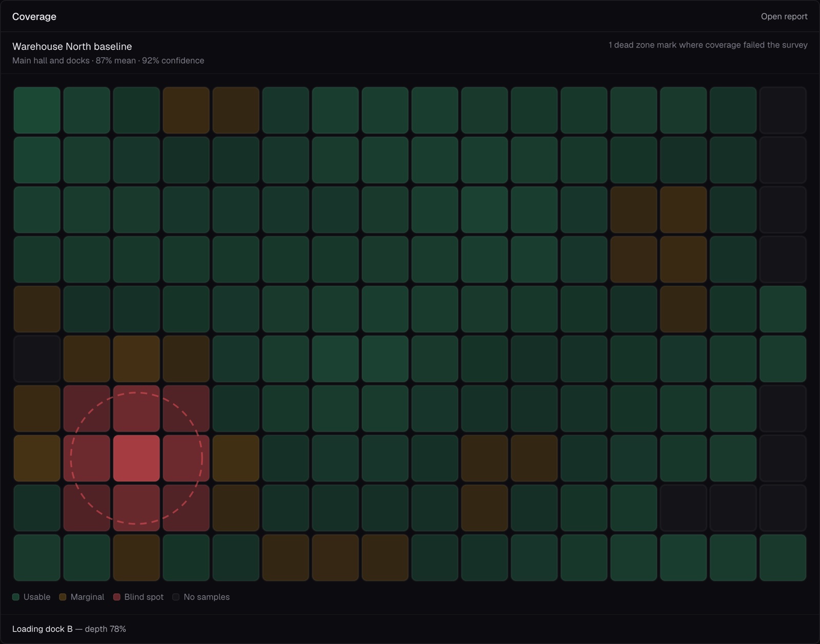Click the No samples legend gray swatch
Viewport: 820px width, 644px height.
[x=176, y=597]
